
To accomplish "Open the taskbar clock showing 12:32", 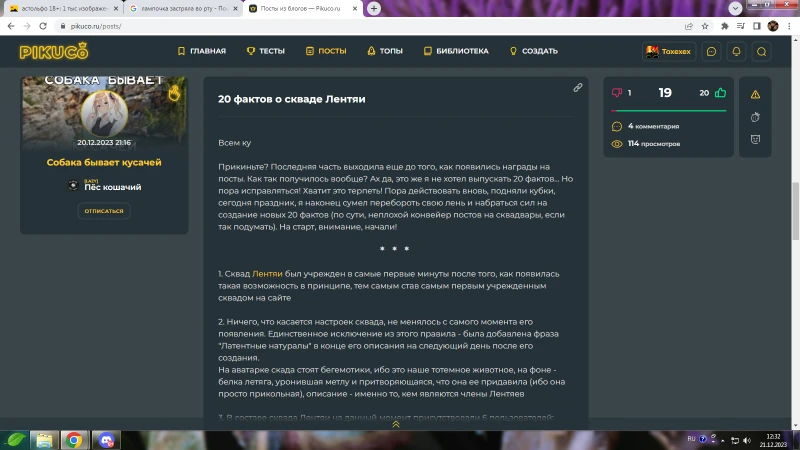I will [x=773, y=440].
